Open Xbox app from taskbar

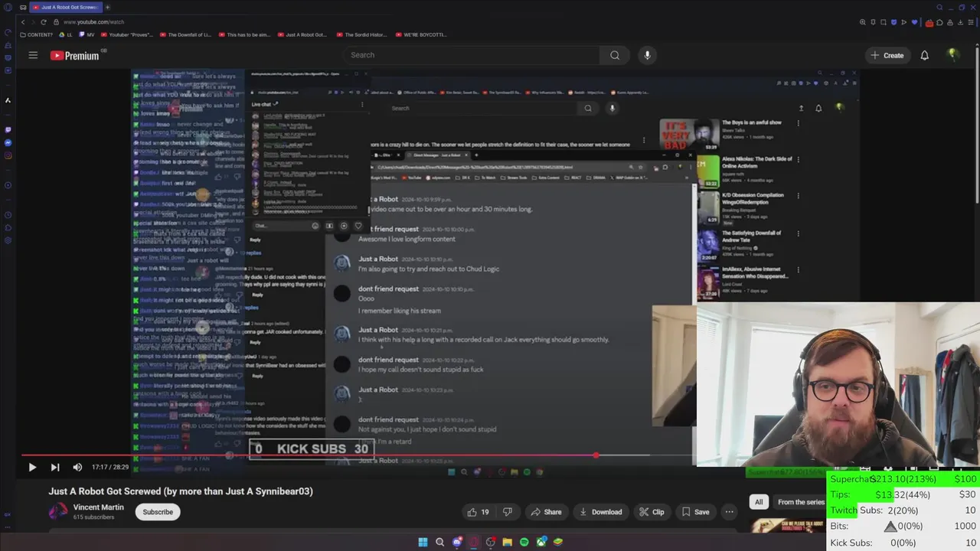[x=541, y=542]
